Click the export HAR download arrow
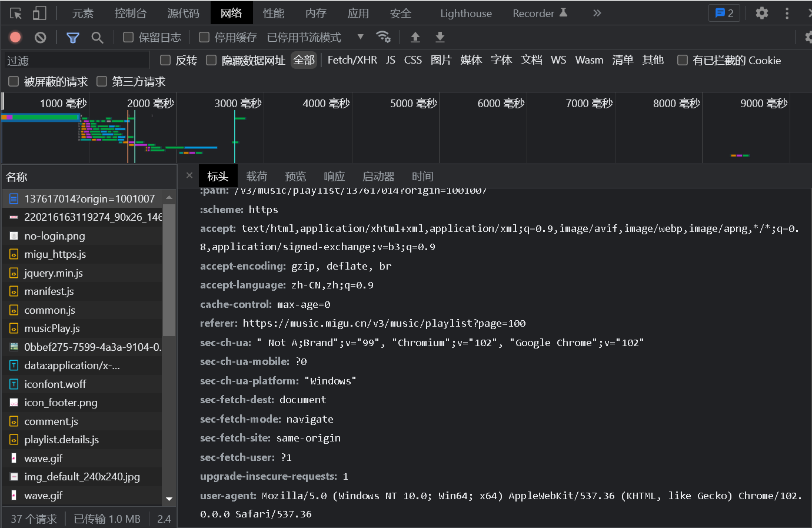Image resolution: width=812 pixels, height=528 pixels. tap(440, 38)
